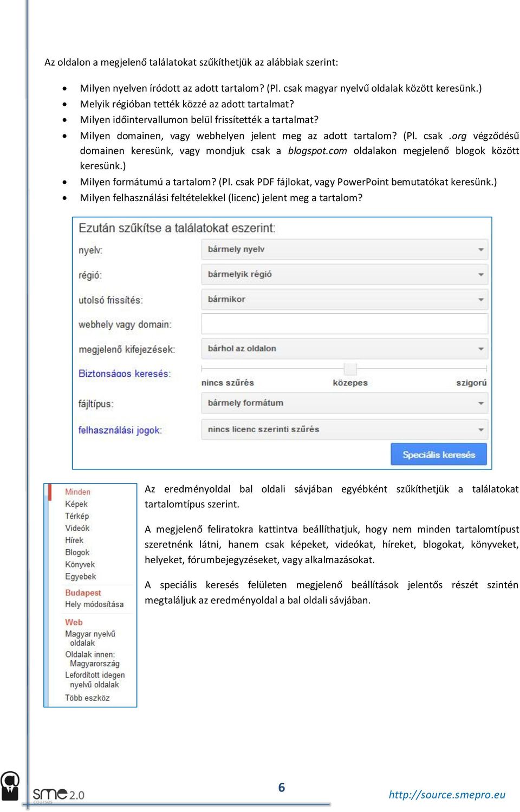Image resolution: width=520 pixels, height=812 pixels.
Task: Click 'szigorú' slider label
Action: pos(471,383)
